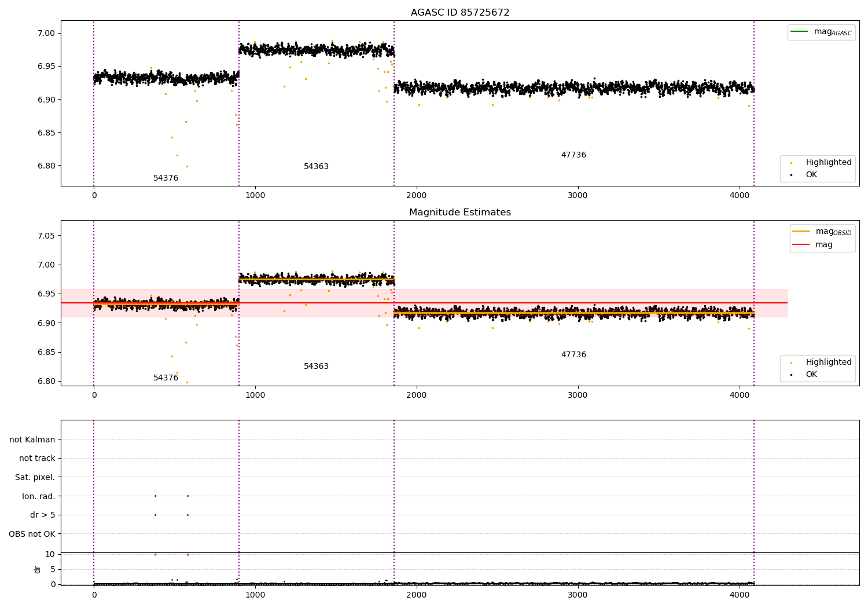Click obsid label 47736 in Magnitude Estimates plot
This screenshot has width=868, height=608.
[x=573, y=355]
